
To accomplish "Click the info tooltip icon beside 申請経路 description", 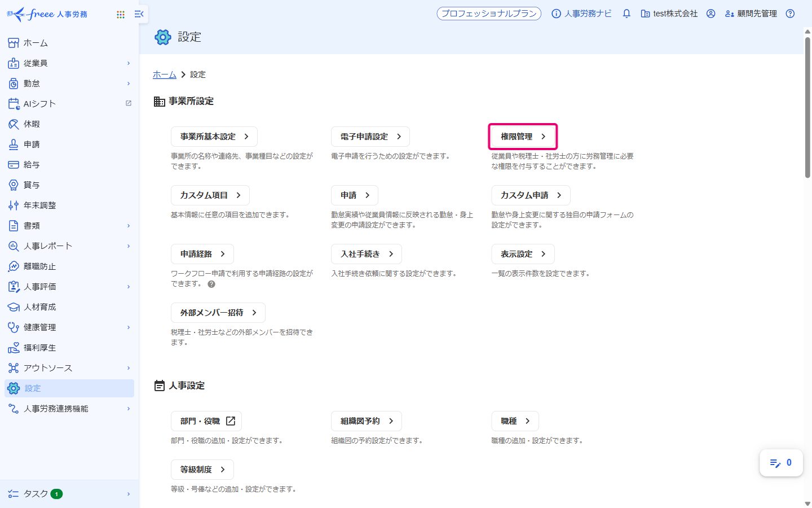I will [x=211, y=284].
